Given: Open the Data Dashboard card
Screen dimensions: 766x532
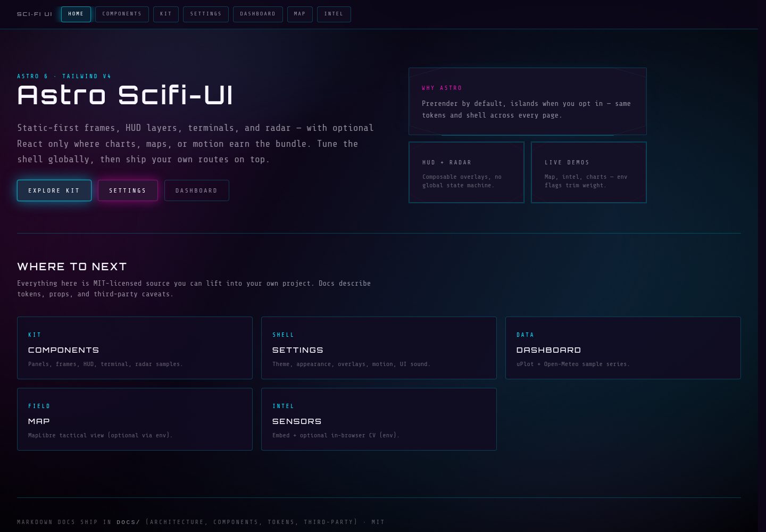Looking at the screenshot, I should (623, 348).
